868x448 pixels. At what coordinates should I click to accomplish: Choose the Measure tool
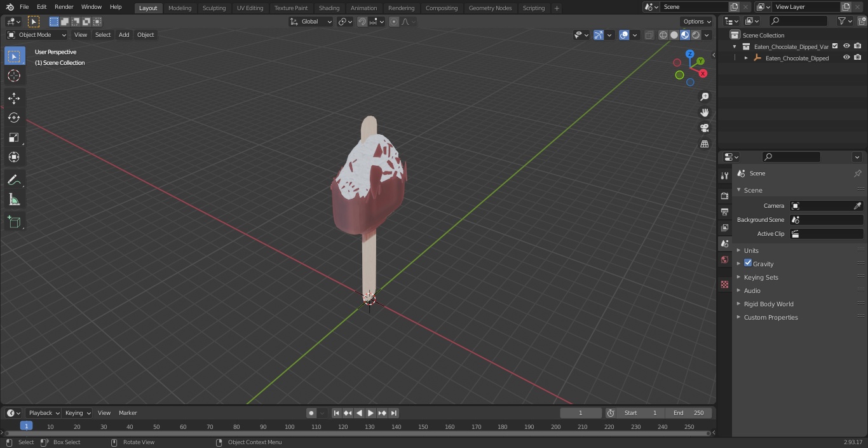pyautogui.click(x=14, y=200)
